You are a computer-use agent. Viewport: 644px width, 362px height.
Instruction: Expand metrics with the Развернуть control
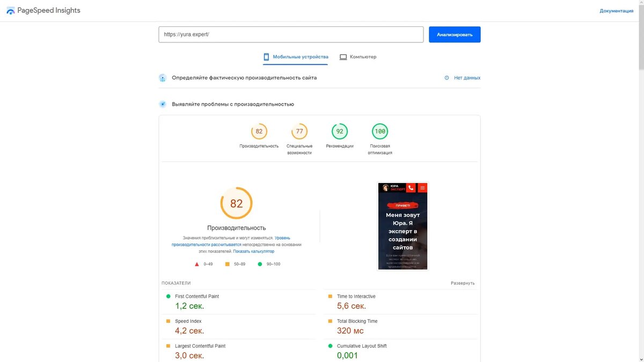click(463, 283)
